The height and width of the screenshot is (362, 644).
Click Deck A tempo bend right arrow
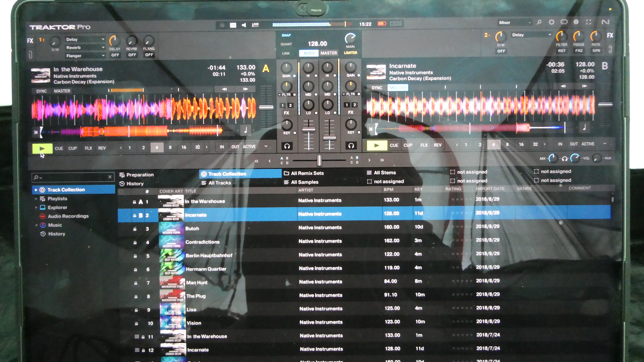246,89
